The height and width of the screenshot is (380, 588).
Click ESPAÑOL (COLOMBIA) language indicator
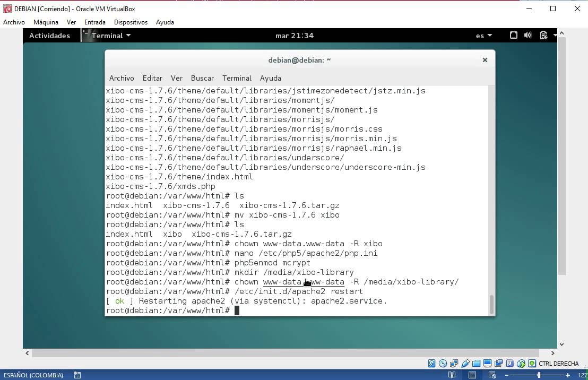(33, 375)
